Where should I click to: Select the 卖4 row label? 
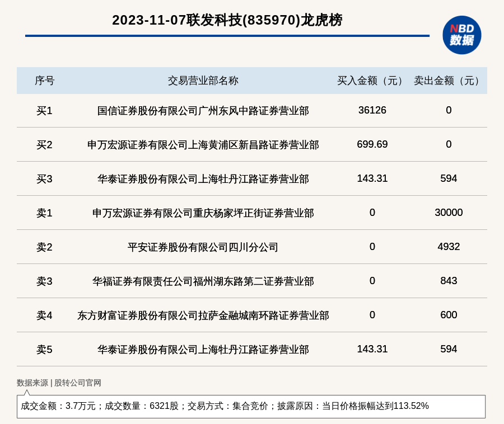[x=44, y=315]
